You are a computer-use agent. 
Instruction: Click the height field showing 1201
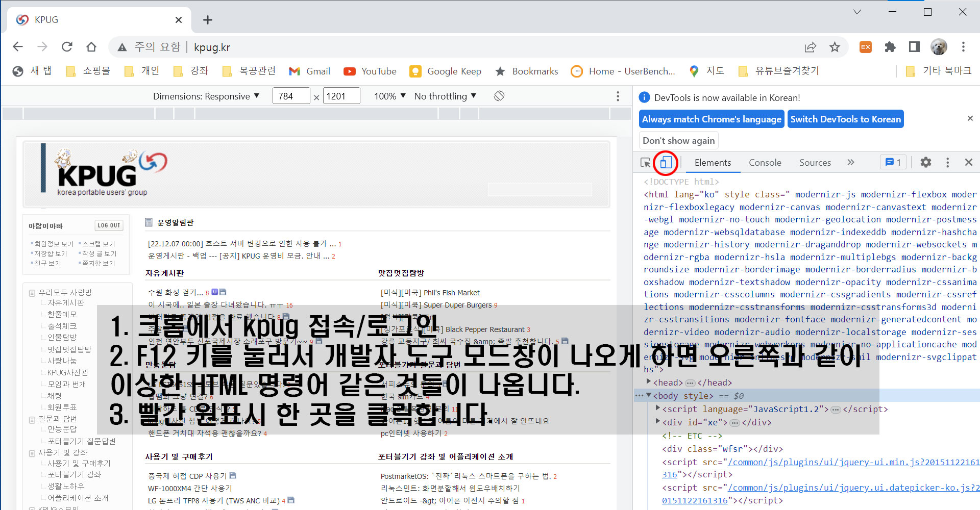[341, 96]
